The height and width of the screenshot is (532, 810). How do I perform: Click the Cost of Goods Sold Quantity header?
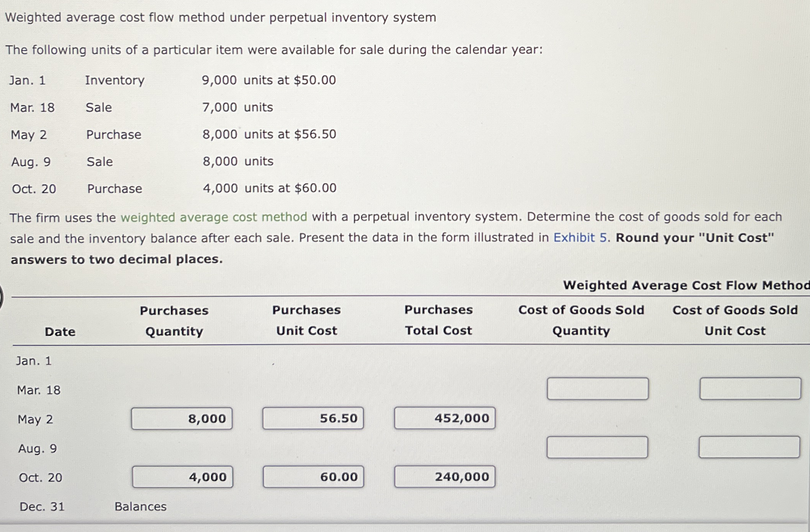pos(581,321)
